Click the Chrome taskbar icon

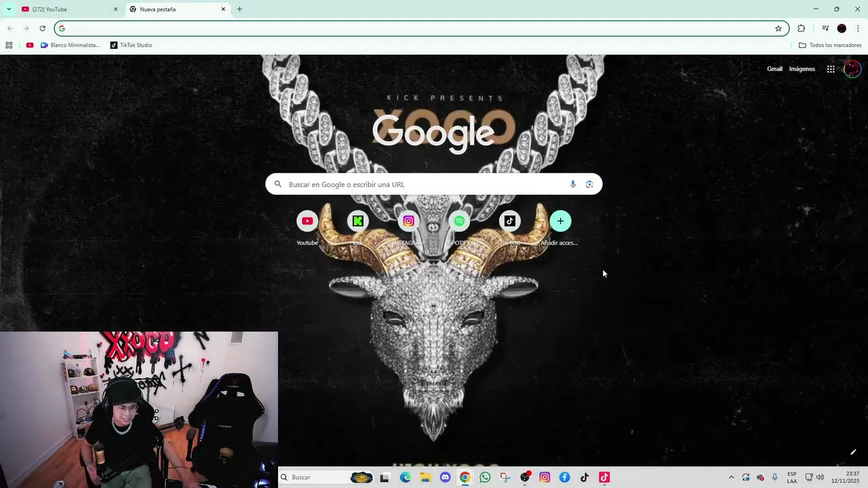click(465, 477)
